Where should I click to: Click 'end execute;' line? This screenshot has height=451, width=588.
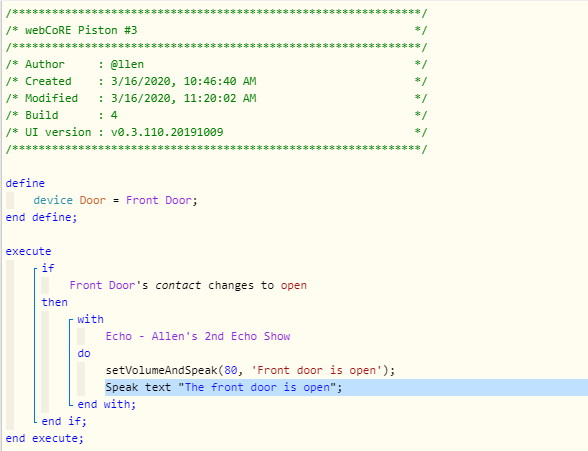click(x=44, y=438)
